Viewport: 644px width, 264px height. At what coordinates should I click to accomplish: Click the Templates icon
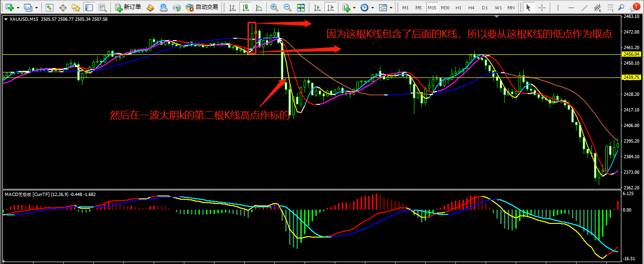(383, 8)
